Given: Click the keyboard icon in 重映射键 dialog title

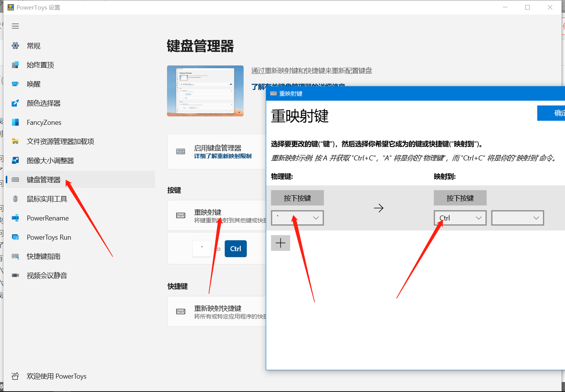Looking at the screenshot, I should pos(273,93).
